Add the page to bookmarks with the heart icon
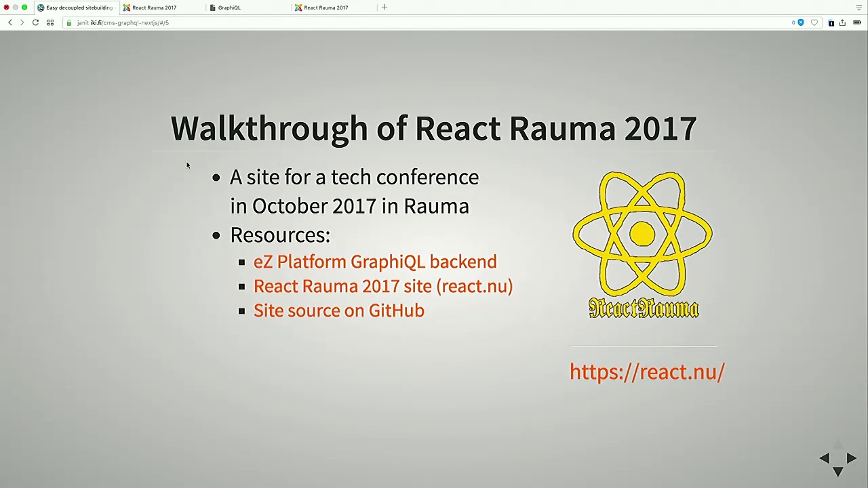 click(x=814, y=22)
